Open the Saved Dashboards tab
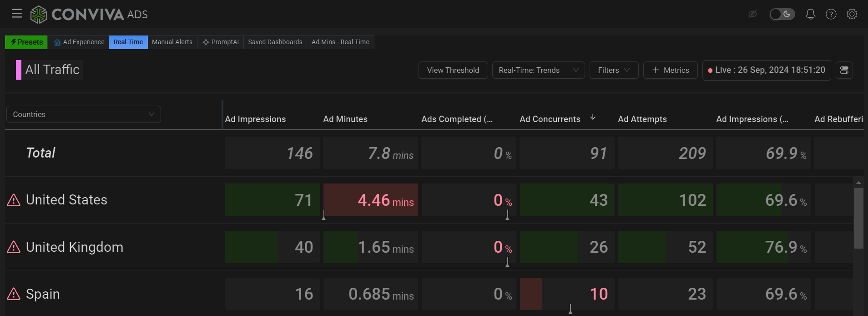This screenshot has height=316, width=868. point(275,42)
